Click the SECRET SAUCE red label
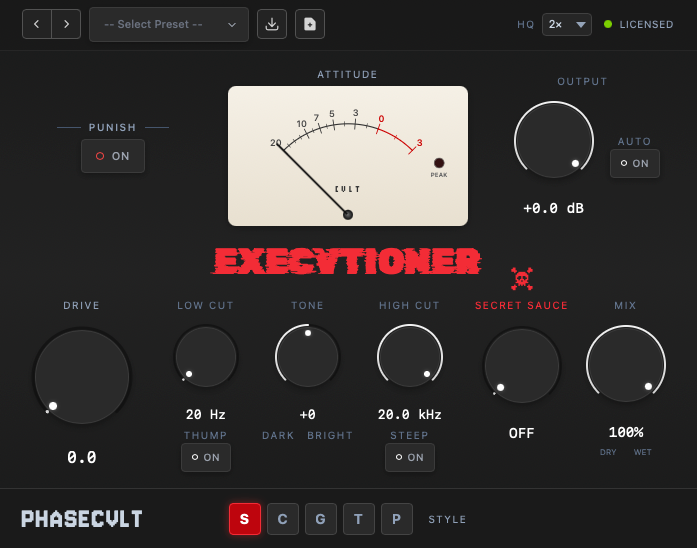 coord(521,305)
